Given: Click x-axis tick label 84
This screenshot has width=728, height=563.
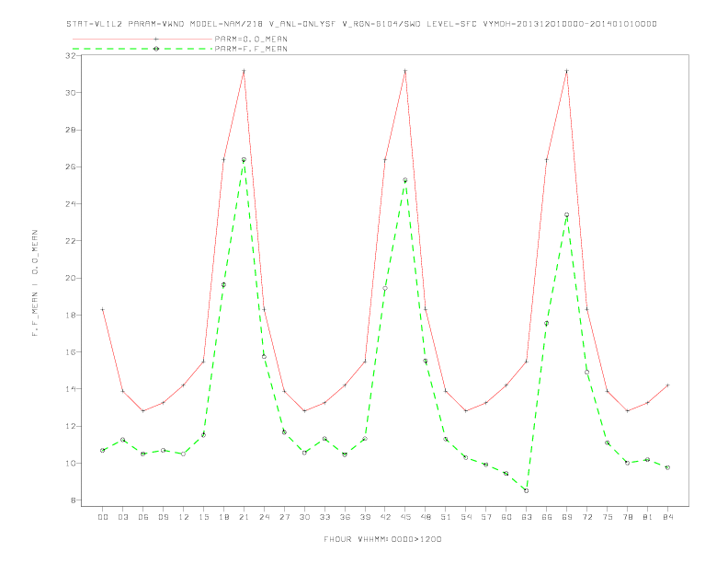Looking at the screenshot, I should 667,517.
